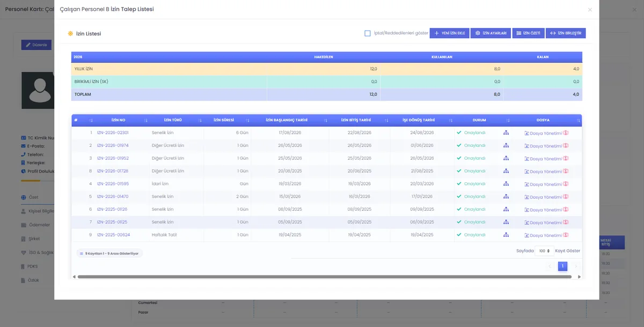Open Ödemeler tab in background page
This screenshot has height=327, width=644.
(x=36, y=225)
